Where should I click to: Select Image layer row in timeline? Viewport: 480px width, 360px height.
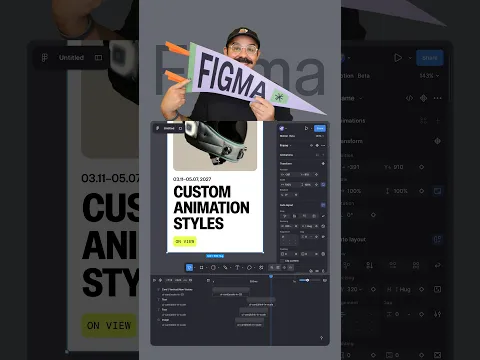pyautogui.click(x=165, y=320)
